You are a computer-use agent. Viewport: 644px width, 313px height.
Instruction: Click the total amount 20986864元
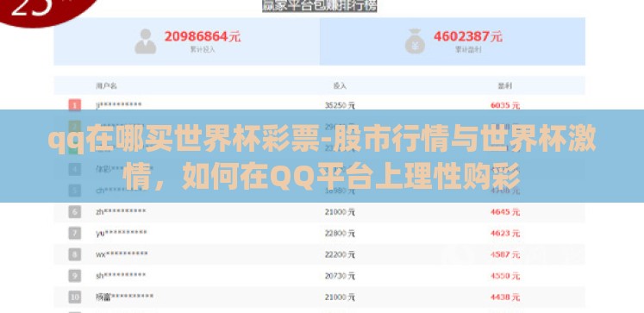click(x=203, y=36)
